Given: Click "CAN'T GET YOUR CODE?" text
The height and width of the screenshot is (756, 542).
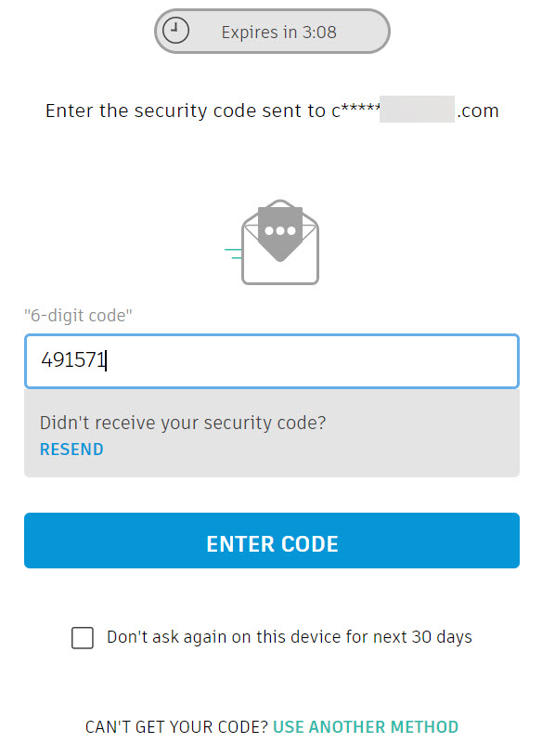Looking at the screenshot, I should (x=176, y=726).
